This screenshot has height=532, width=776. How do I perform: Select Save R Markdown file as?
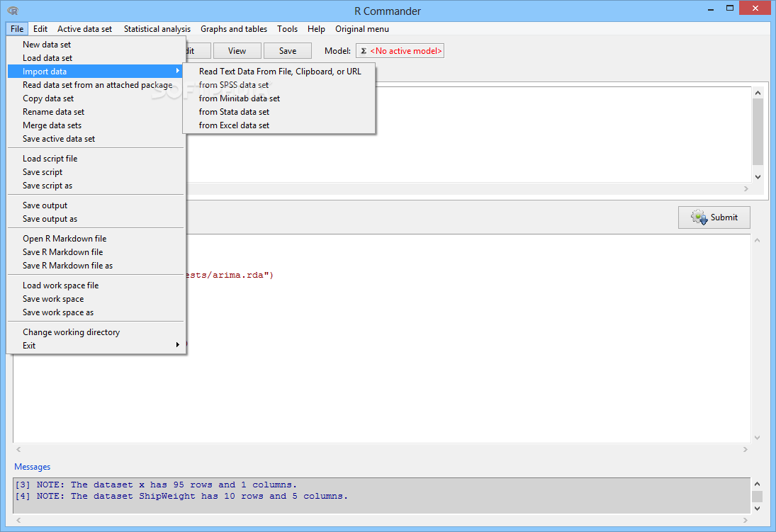click(96, 265)
